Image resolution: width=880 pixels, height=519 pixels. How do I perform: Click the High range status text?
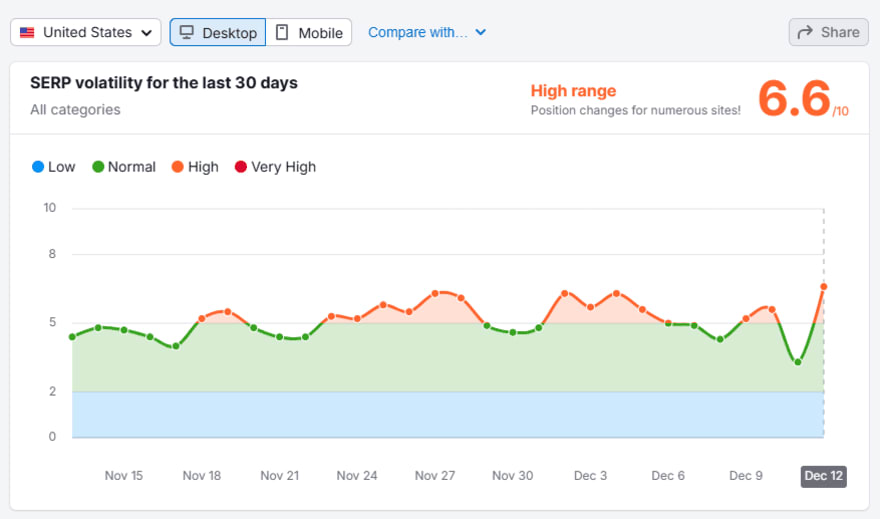[573, 91]
